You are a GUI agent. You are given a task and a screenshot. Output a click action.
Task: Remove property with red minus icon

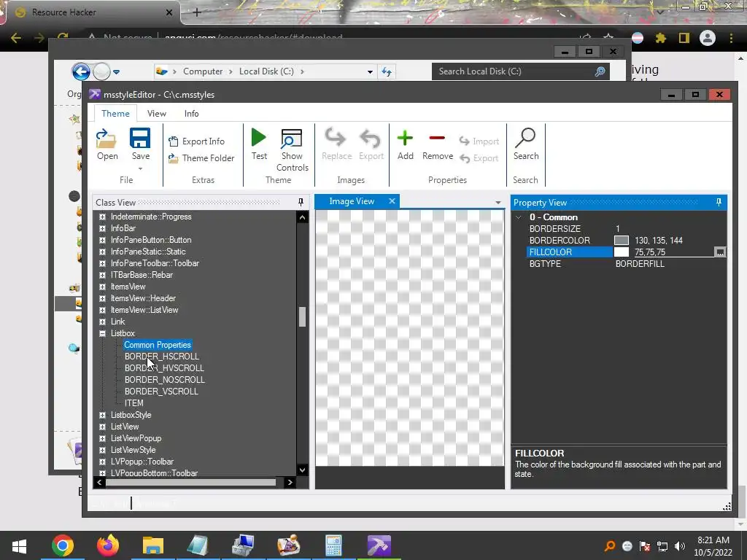coord(438,144)
